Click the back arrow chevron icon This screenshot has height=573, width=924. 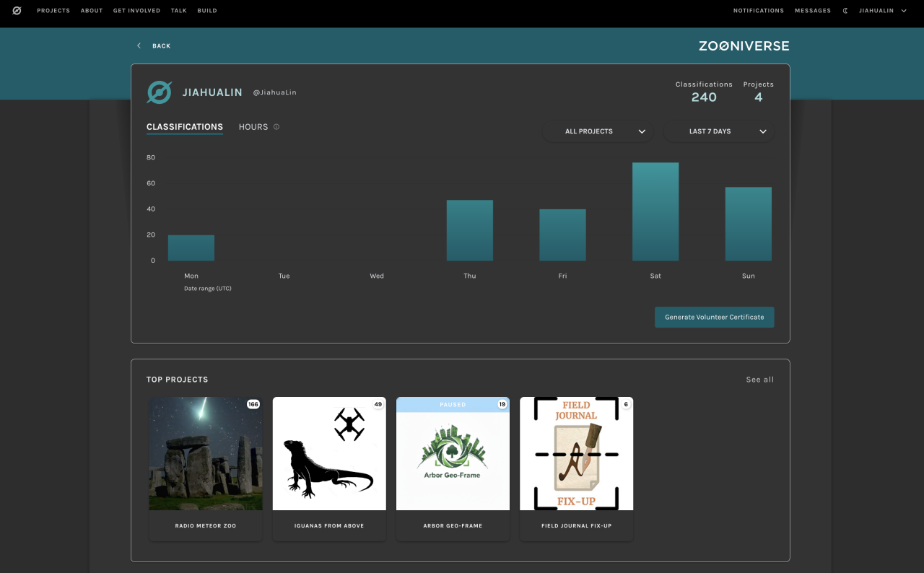point(139,46)
